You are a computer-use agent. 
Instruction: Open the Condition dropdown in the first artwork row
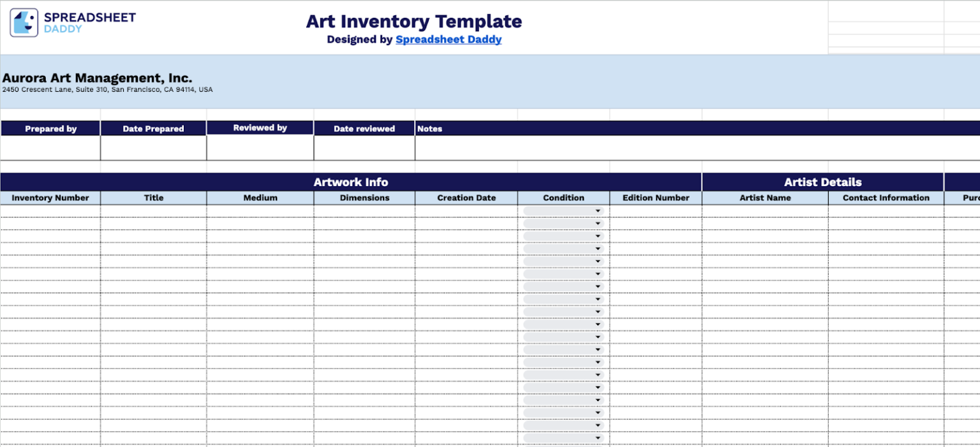[598, 210]
